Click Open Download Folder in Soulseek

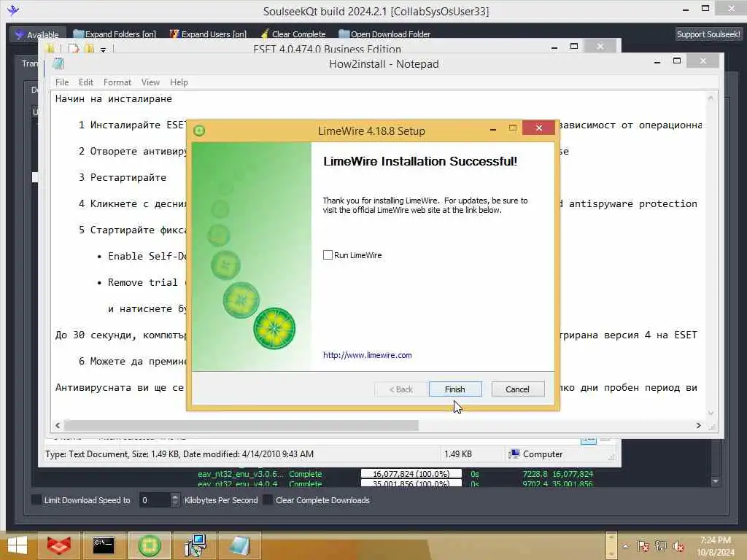pos(384,34)
